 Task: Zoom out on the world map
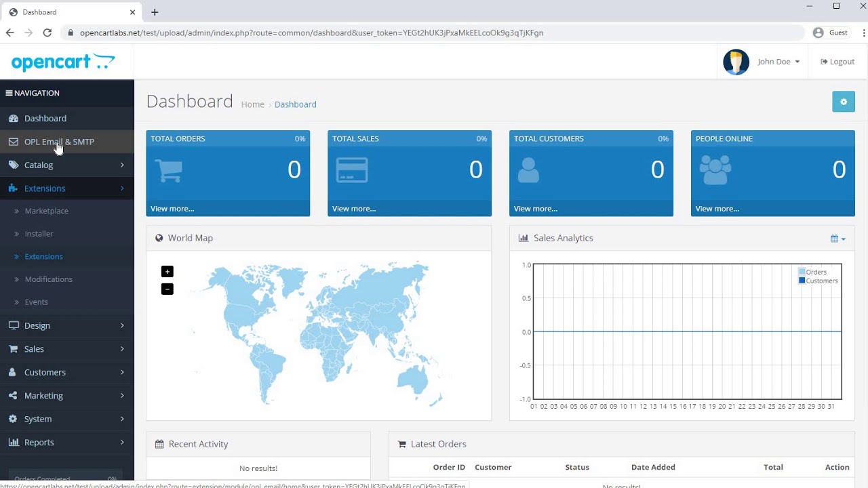tap(167, 289)
